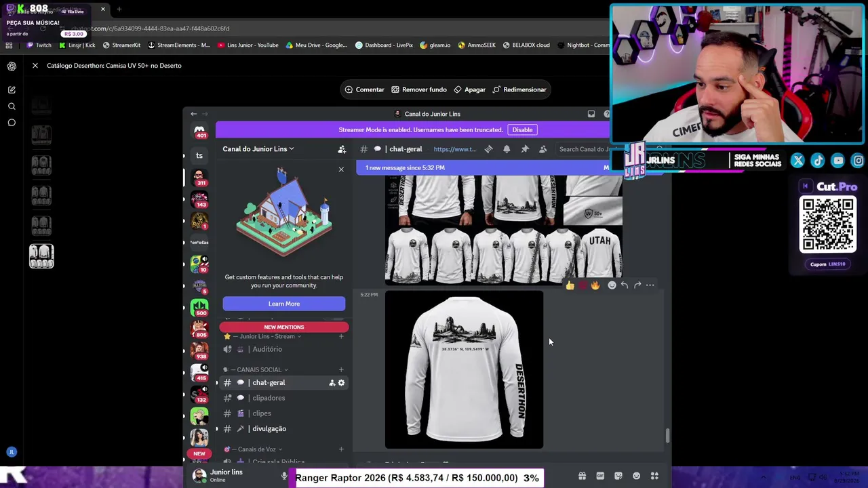Open gift icon in message bar

coord(582,476)
